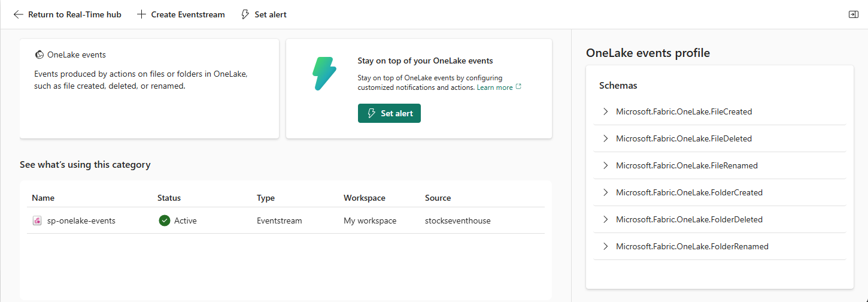The width and height of the screenshot is (868, 302).
Task: Expand the FolderCreated schema
Action: pos(605,192)
